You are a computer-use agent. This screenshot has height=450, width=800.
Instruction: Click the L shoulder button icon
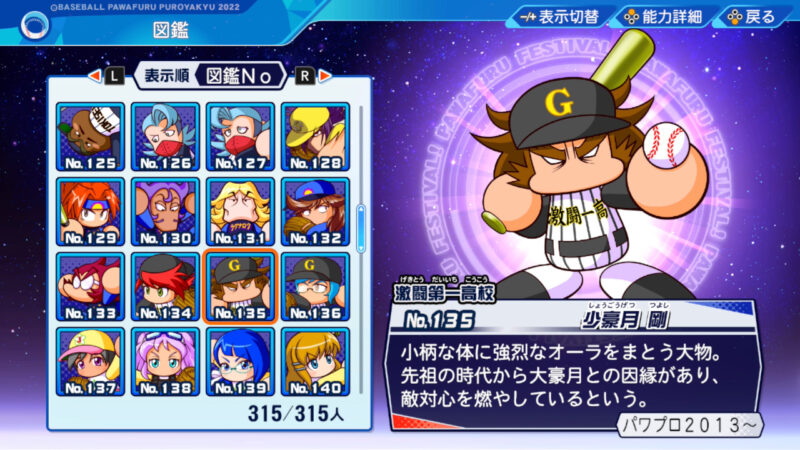[x=114, y=77]
